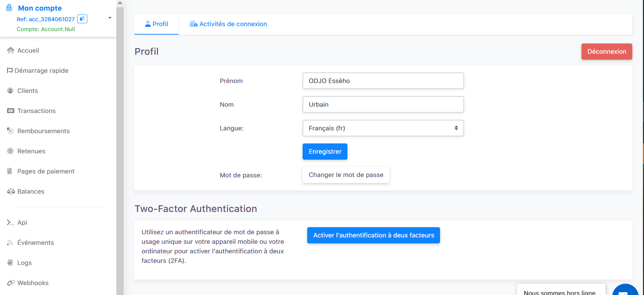Click the Activités de connexion tab icon
The width and height of the screenshot is (644, 295).
pos(193,24)
